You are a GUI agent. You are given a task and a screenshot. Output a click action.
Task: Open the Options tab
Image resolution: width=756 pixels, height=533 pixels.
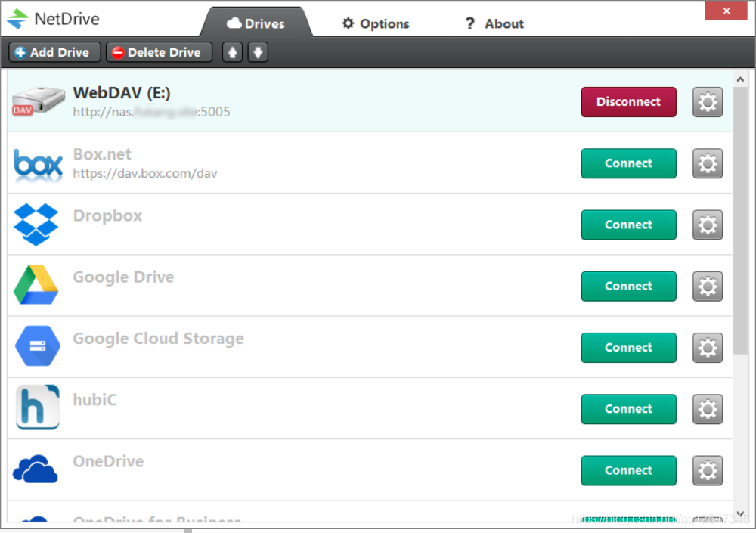pos(376,23)
